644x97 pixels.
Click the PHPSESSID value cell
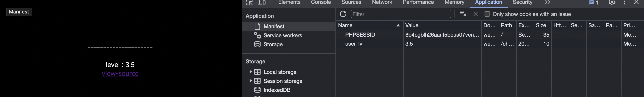[x=442, y=35]
